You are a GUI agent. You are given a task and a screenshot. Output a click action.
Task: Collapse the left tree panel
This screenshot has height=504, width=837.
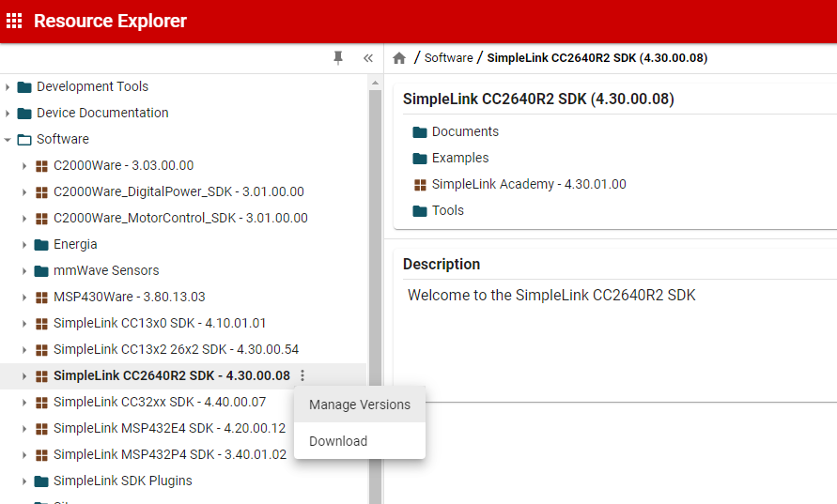(368, 58)
